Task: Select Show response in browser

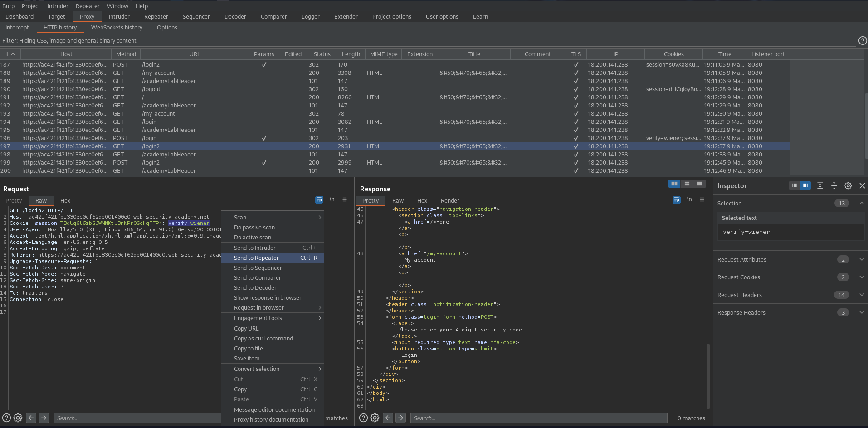Action: click(x=273, y=297)
